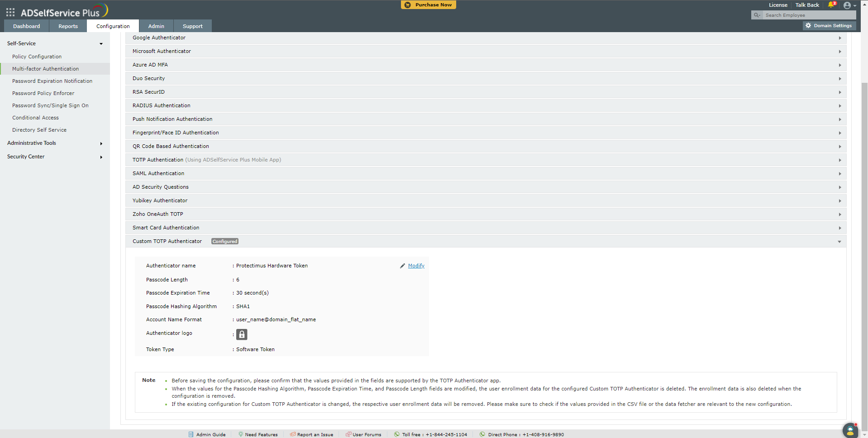Viewport: 868px width, 438px height.
Task: Click the Modify pencil icon
Action: point(402,266)
